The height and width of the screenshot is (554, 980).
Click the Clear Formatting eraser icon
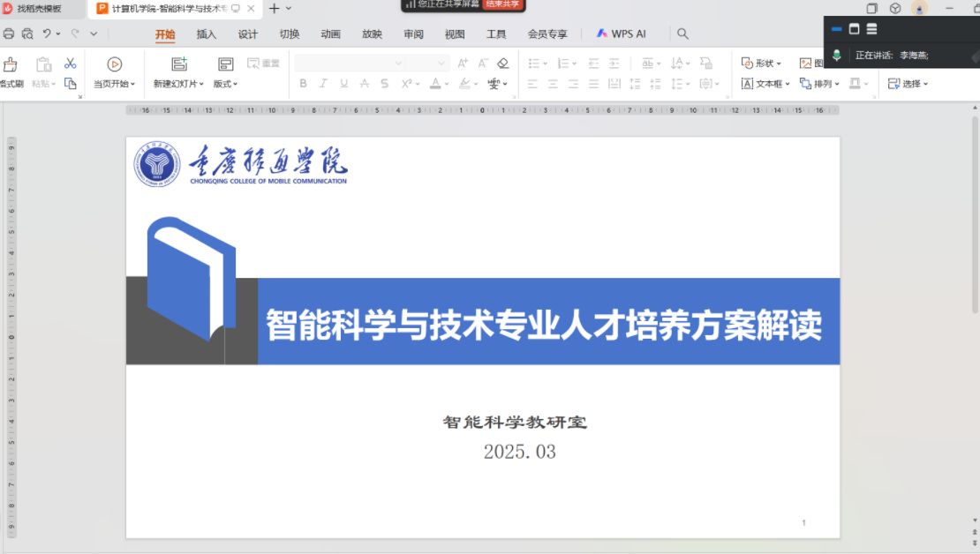pos(503,64)
